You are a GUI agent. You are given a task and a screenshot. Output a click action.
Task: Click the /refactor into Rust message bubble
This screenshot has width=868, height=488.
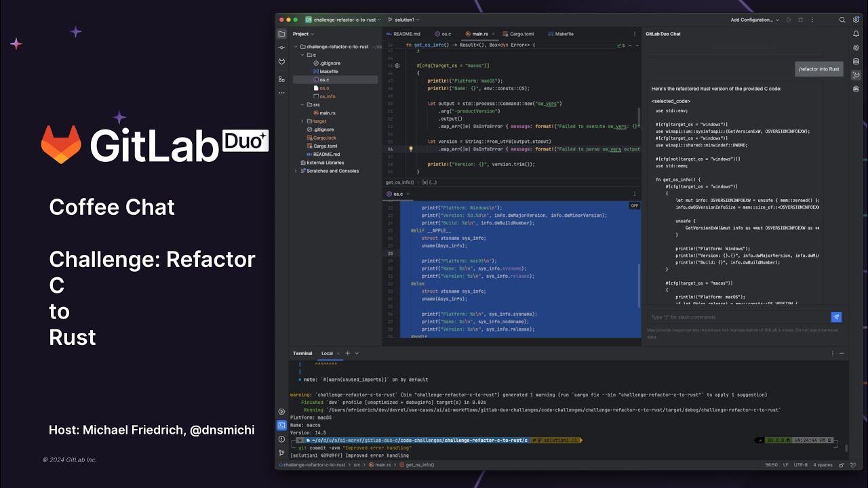(x=818, y=69)
